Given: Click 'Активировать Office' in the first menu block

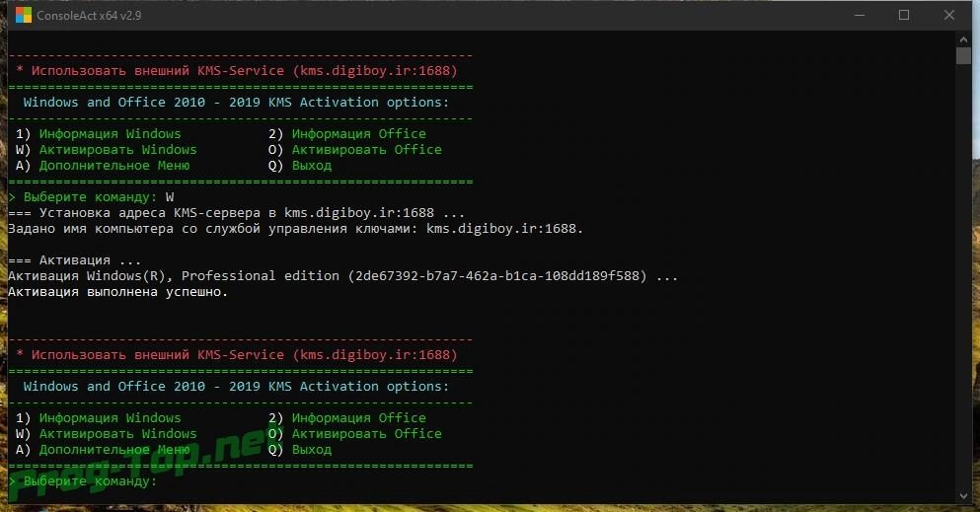Looking at the screenshot, I should point(367,150).
